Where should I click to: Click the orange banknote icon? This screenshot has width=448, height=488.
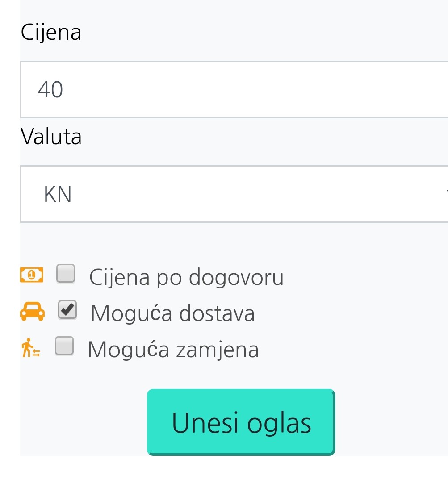31,275
